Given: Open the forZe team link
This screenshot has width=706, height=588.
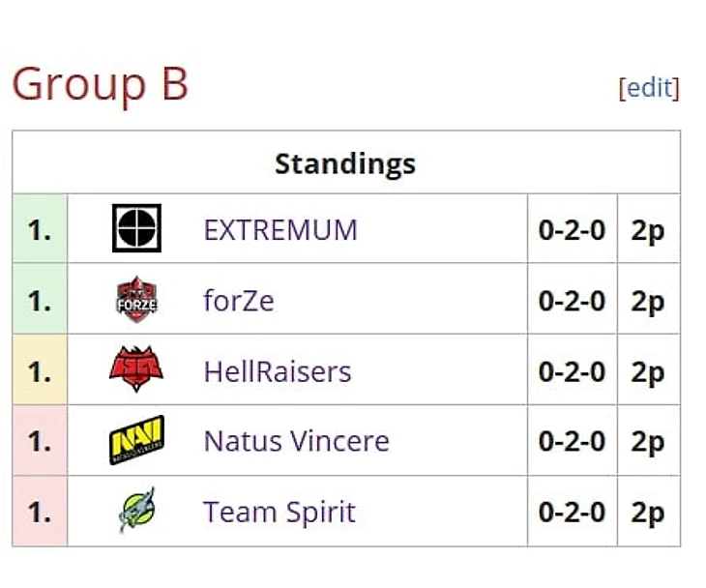Looking at the screenshot, I should coord(239,301).
